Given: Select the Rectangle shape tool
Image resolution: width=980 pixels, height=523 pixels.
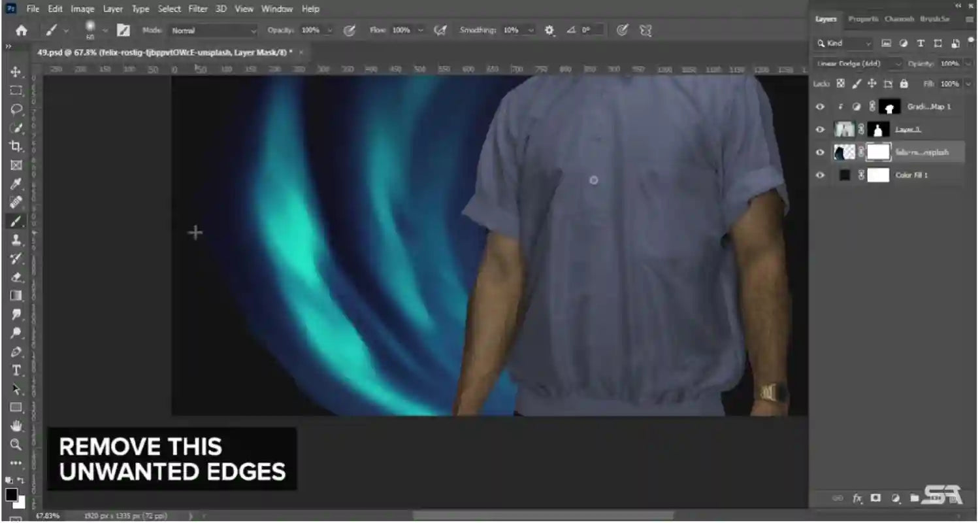Looking at the screenshot, I should [x=16, y=407].
